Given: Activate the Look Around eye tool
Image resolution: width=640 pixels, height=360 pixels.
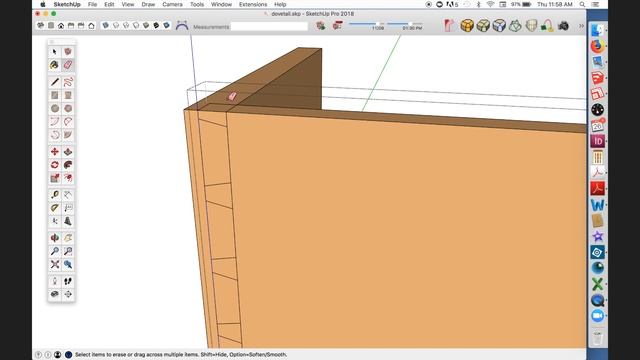Looking at the screenshot, I should point(55,294).
